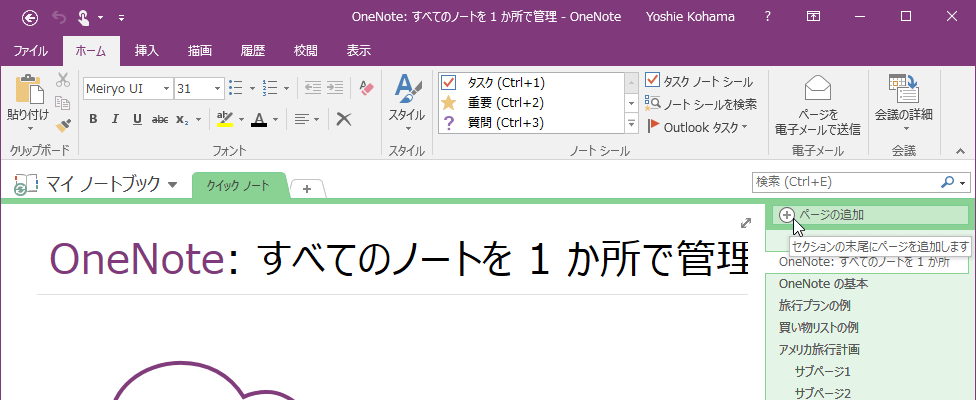The image size is (976, 400).
Task: Apply bulleted list icon
Action: (x=236, y=88)
